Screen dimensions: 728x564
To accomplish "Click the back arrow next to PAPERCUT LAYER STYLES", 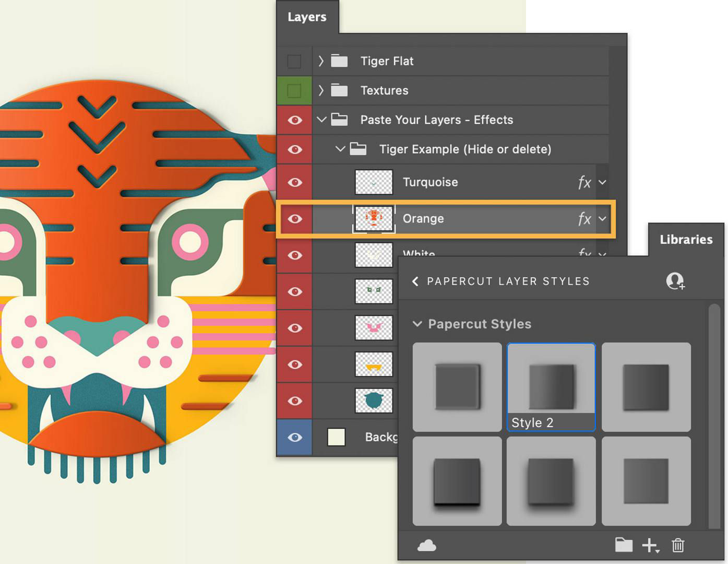I will 415,281.
